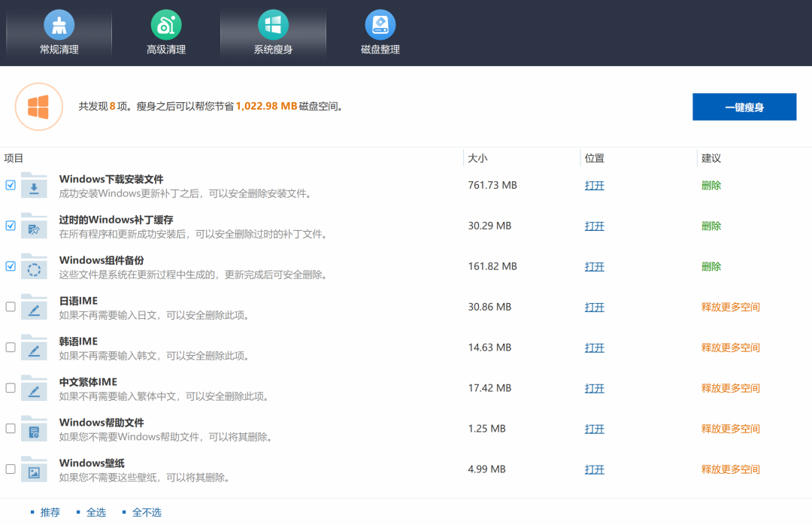Click the 大小 column header
The width and height of the screenshot is (812, 525).
pyautogui.click(x=477, y=158)
